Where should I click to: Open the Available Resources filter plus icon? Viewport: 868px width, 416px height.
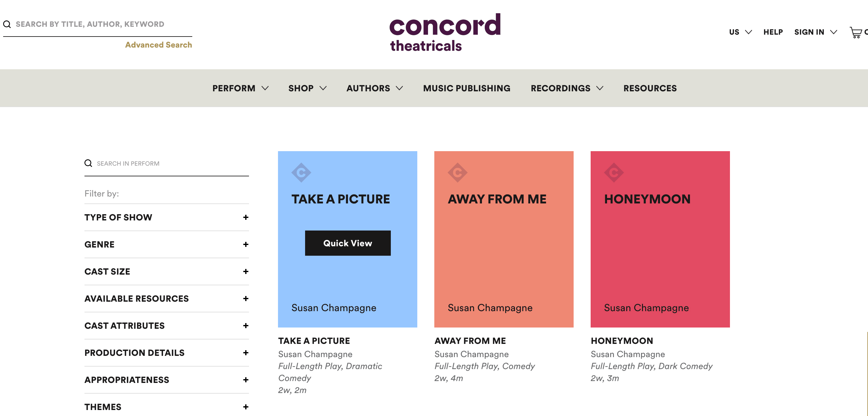(246, 299)
